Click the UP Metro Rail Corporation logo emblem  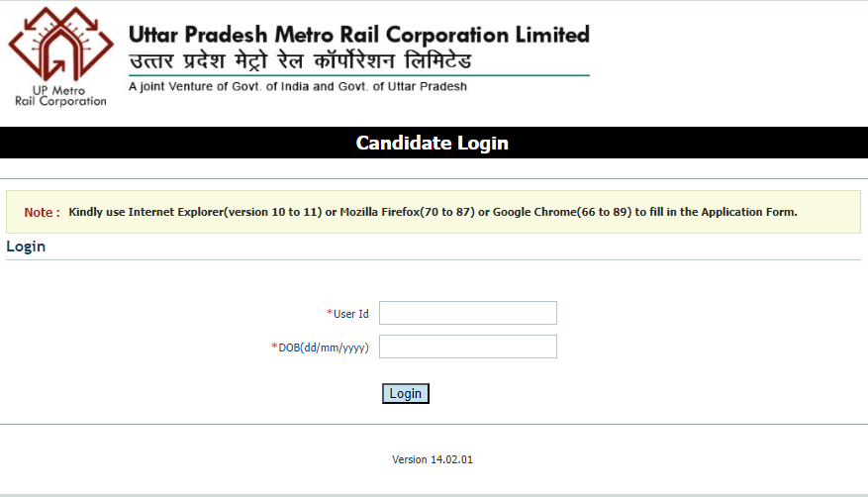[x=61, y=44]
